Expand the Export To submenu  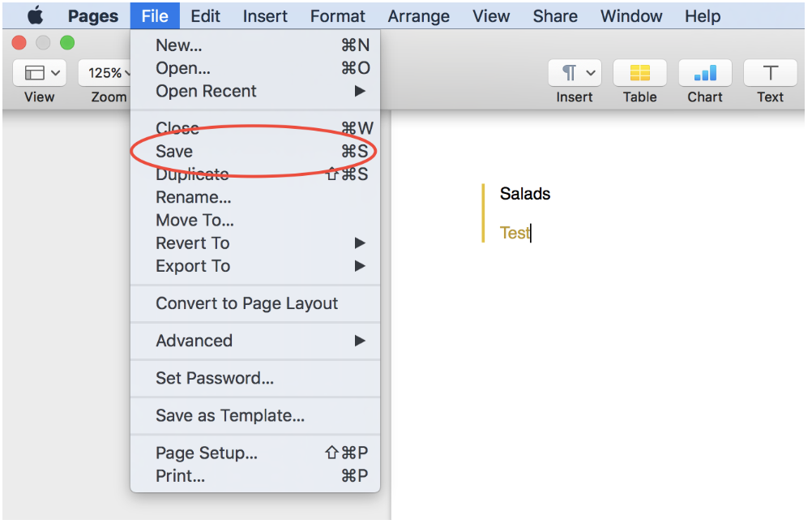click(255, 266)
